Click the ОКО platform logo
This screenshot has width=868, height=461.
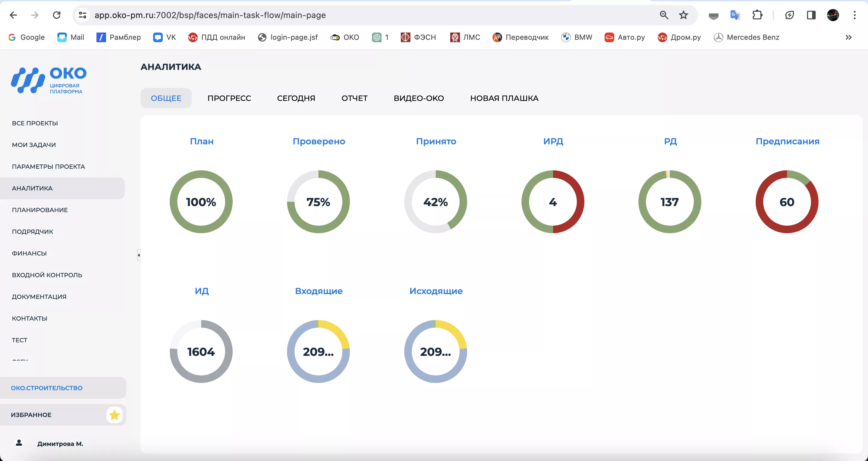[x=48, y=80]
